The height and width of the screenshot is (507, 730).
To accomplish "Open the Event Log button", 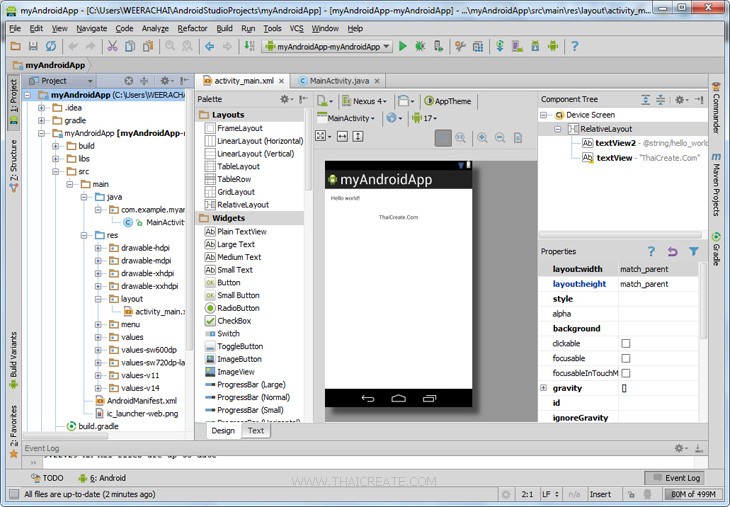I will click(676, 478).
